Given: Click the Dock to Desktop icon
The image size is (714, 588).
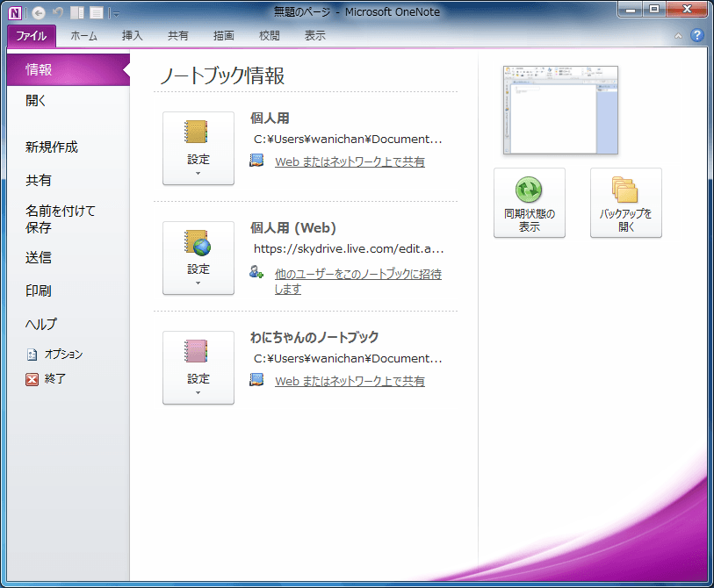Looking at the screenshot, I should tap(77, 13).
